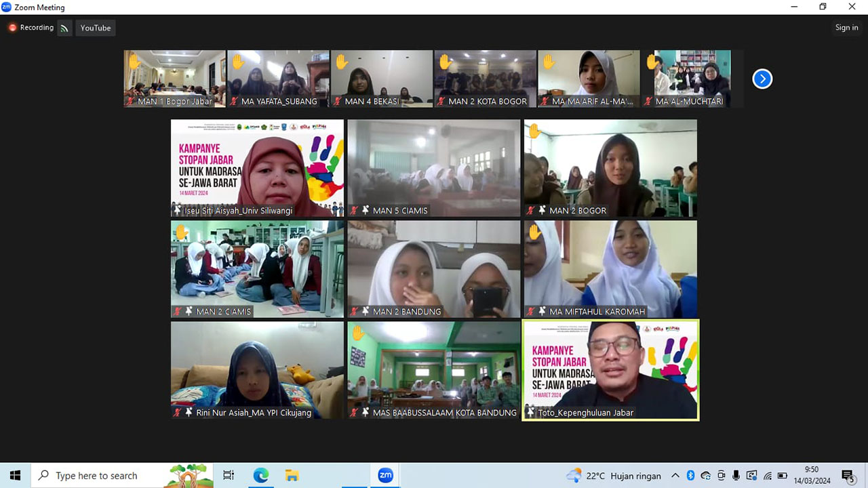
Task: Click raised hand icon on MAN 2 BOGOR tile
Action: click(x=534, y=131)
